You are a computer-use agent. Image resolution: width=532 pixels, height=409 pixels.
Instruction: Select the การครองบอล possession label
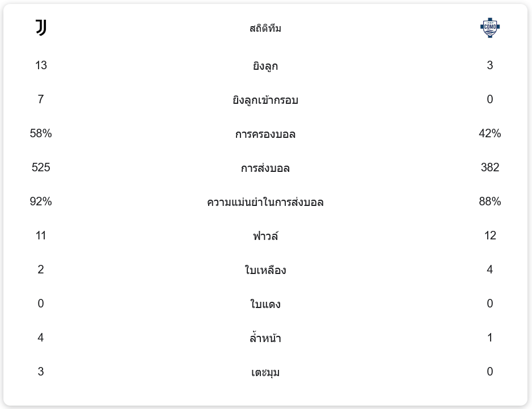pos(265,134)
